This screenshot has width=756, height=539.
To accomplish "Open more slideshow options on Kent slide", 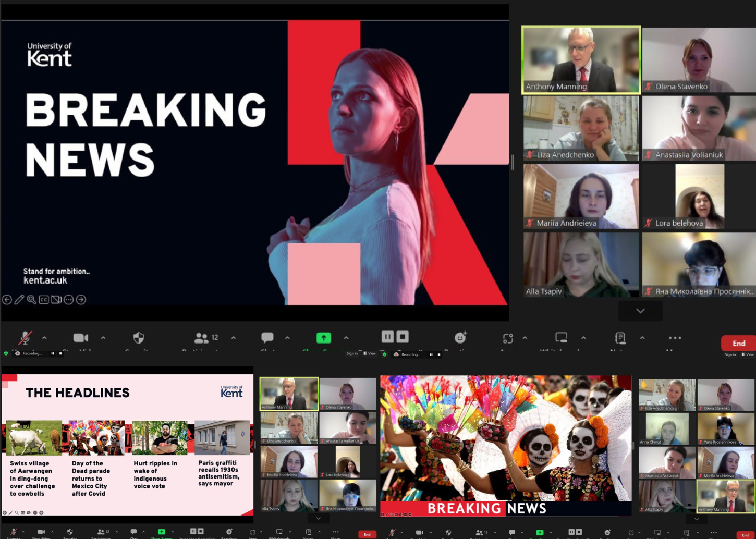I will (68, 300).
